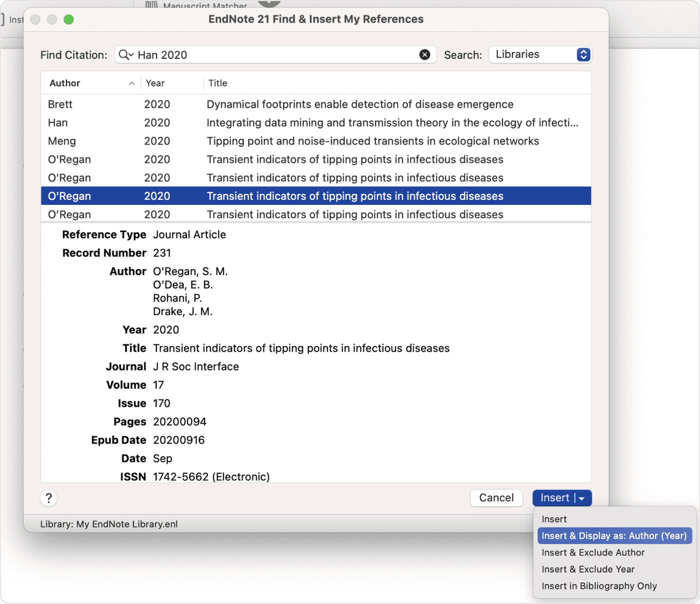
Task: Click the green zoom traffic light button
Action: click(x=68, y=19)
